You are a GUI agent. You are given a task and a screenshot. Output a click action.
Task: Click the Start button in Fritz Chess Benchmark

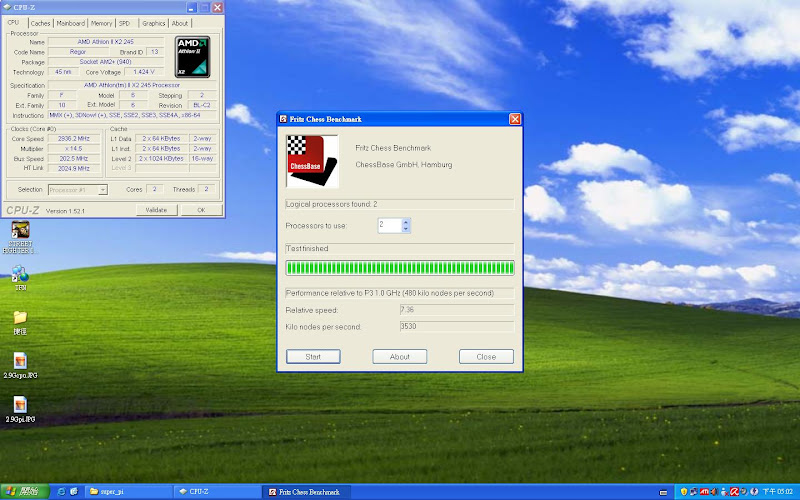click(313, 357)
